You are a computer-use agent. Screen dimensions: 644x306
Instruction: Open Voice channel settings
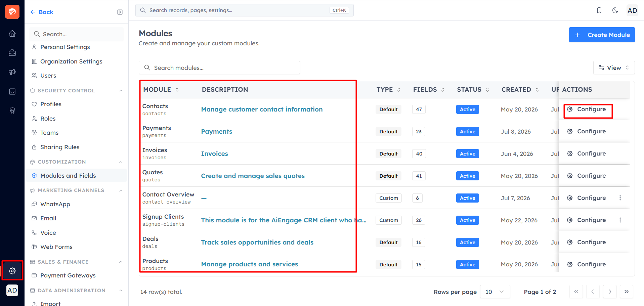[48, 233]
